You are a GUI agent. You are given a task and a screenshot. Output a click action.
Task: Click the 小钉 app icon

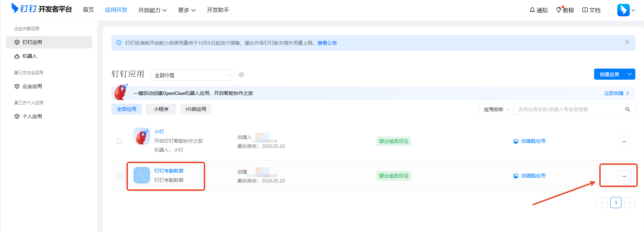(142, 136)
